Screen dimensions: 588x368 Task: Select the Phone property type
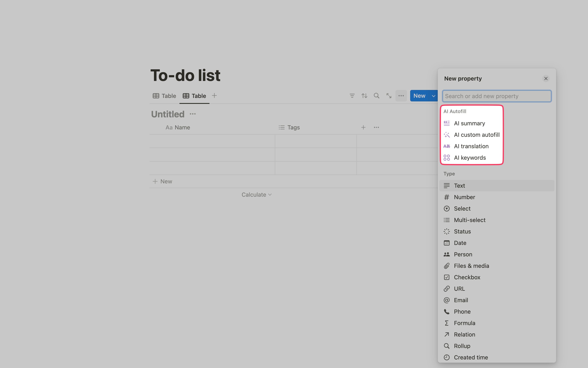(x=497, y=312)
